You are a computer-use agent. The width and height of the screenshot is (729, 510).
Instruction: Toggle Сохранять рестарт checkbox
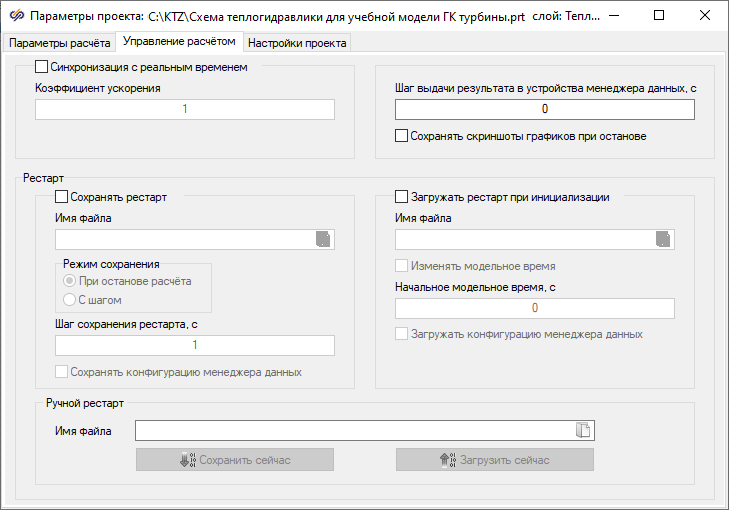pyautogui.click(x=62, y=197)
